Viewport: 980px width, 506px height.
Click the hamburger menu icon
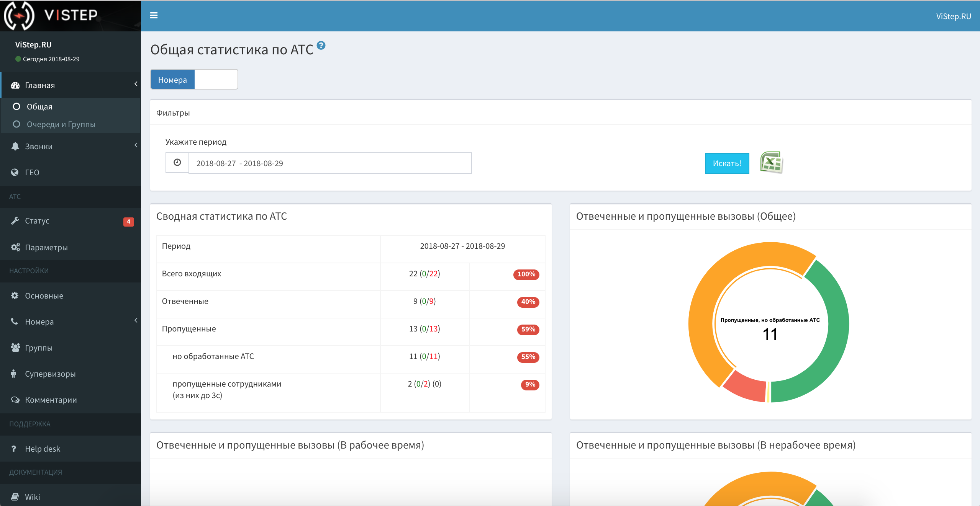coord(154,16)
